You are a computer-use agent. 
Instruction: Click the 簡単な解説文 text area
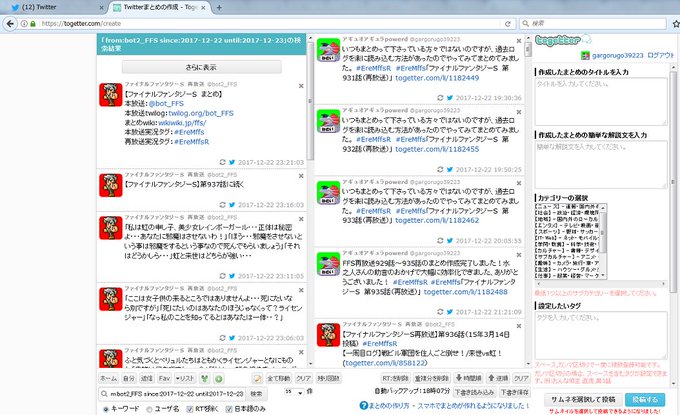click(601, 164)
